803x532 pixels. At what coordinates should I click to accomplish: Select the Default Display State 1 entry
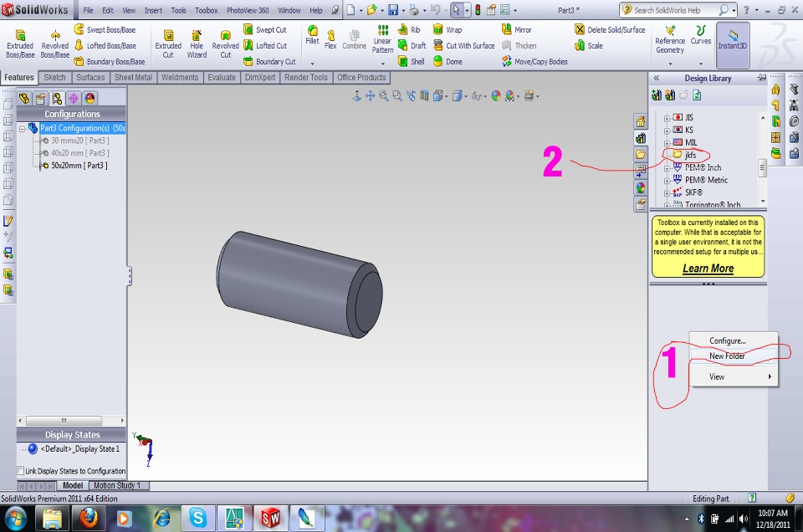[x=79, y=449]
